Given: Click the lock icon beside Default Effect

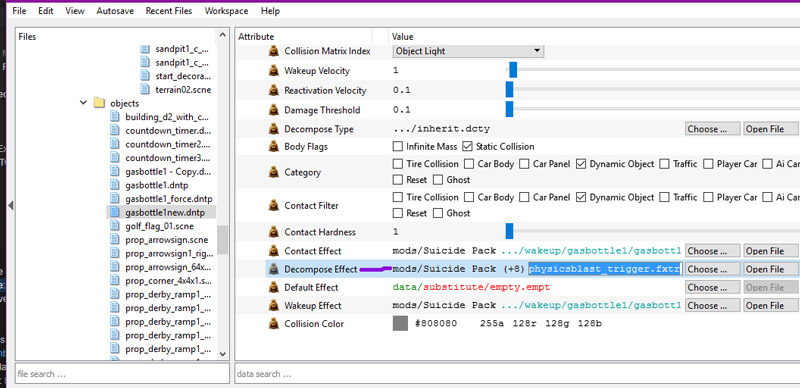Looking at the screenshot, I should [274, 287].
